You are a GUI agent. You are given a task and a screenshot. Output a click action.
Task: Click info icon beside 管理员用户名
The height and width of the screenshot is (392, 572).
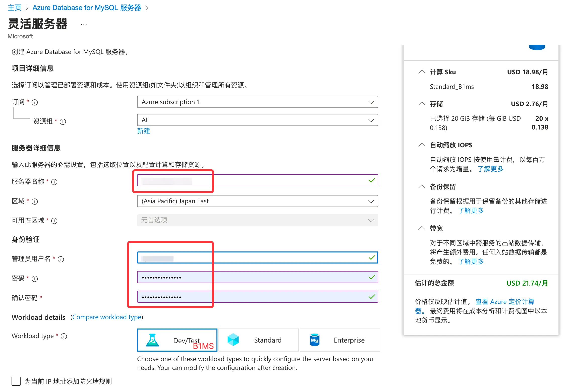[x=61, y=259]
